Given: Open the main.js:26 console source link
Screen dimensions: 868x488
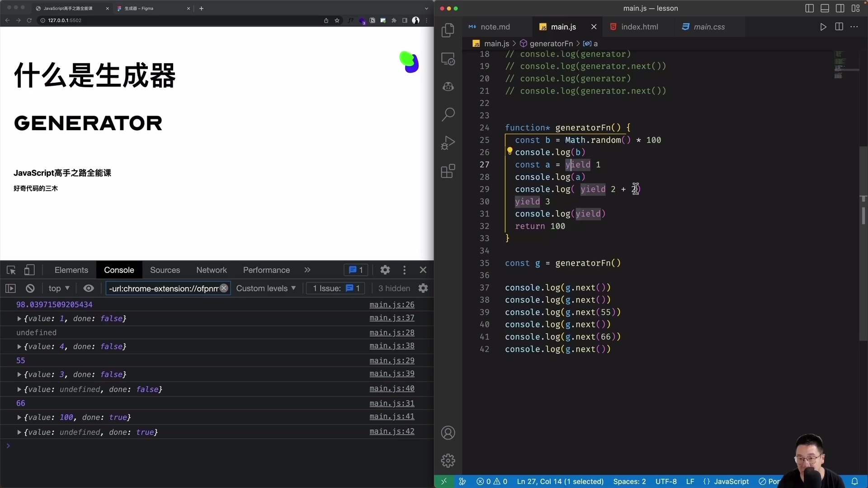Looking at the screenshot, I should (392, 305).
